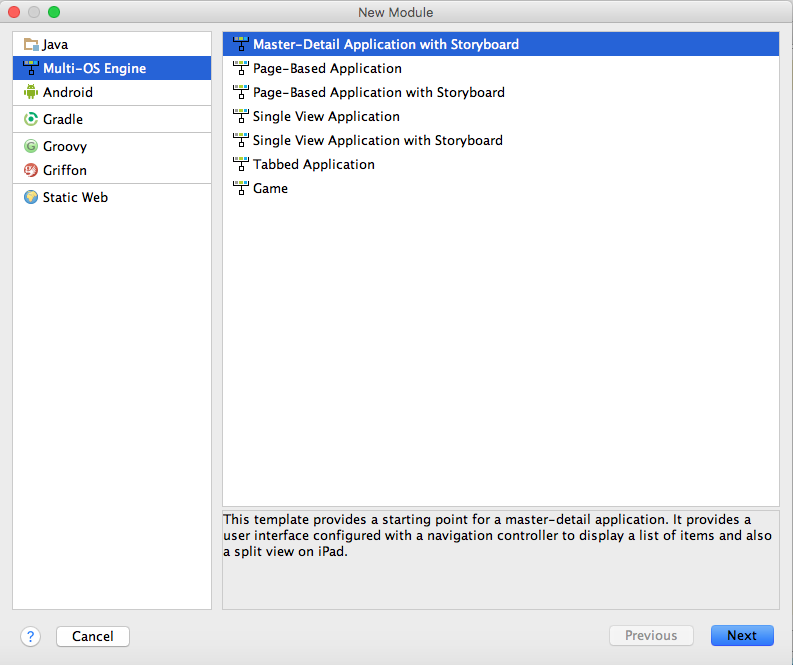Image resolution: width=793 pixels, height=665 pixels.
Task: Select the Page-Based Application template
Action: pos(501,68)
